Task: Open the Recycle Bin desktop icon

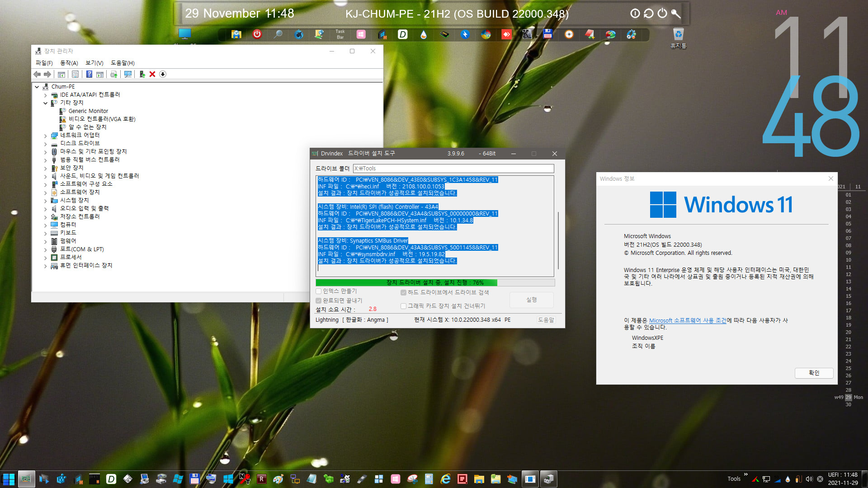Action: [x=678, y=38]
